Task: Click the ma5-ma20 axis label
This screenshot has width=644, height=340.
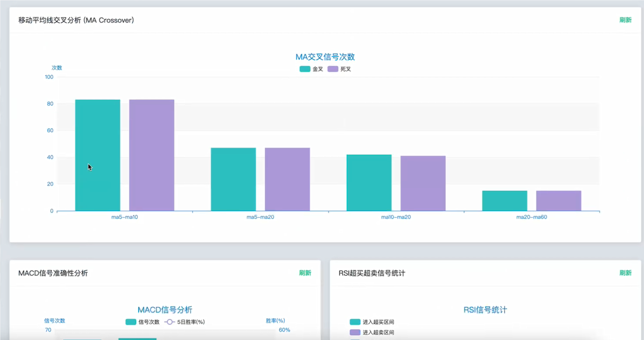Action: pyautogui.click(x=260, y=217)
